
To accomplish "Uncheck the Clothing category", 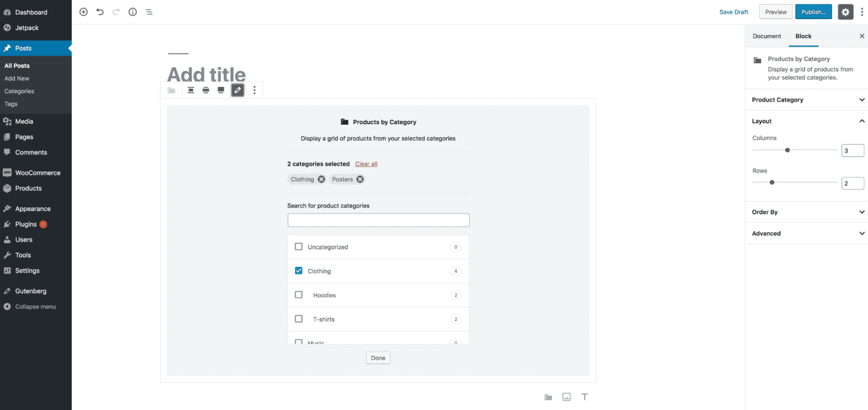I will pos(299,271).
